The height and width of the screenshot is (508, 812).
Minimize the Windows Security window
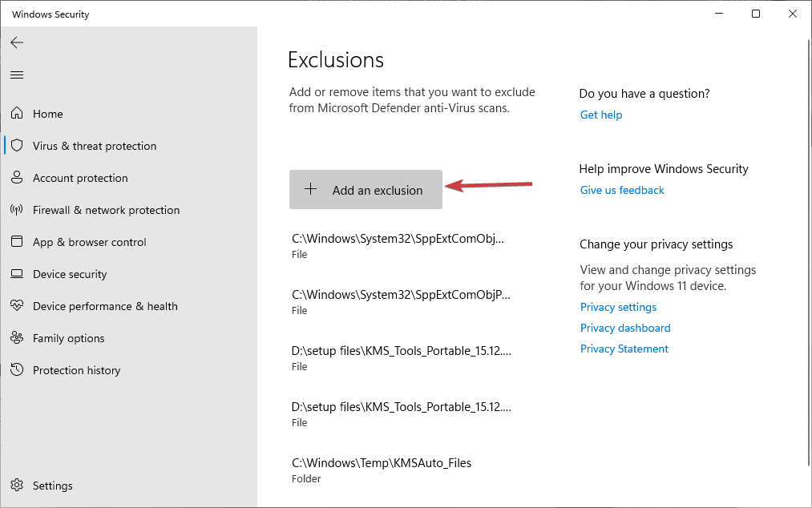pos(719,14)
